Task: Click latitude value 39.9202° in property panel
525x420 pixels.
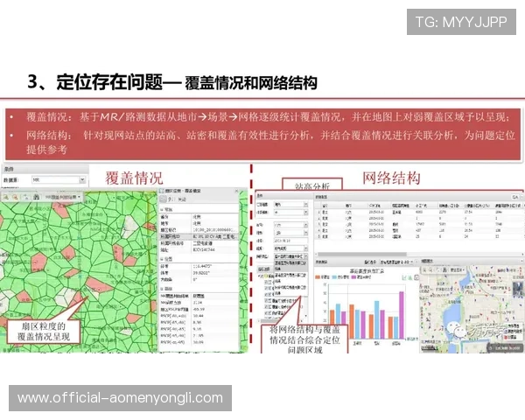Action: [x=202, y=273]
